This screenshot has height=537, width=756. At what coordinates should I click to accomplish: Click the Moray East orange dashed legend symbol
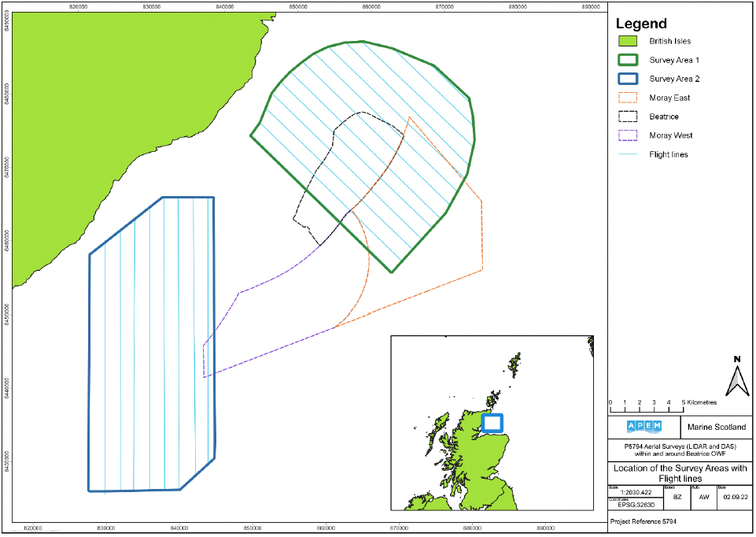pos(628,98)
